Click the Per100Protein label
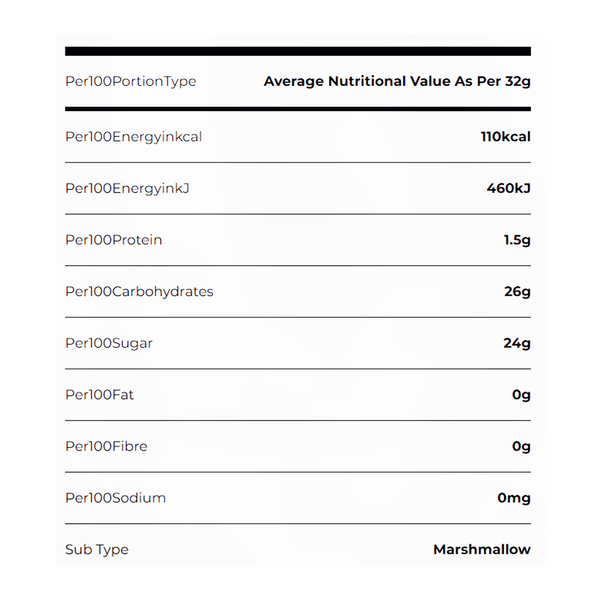Viewport: 600px width, 600px height. pyautogui.click(x=113, y=240)
